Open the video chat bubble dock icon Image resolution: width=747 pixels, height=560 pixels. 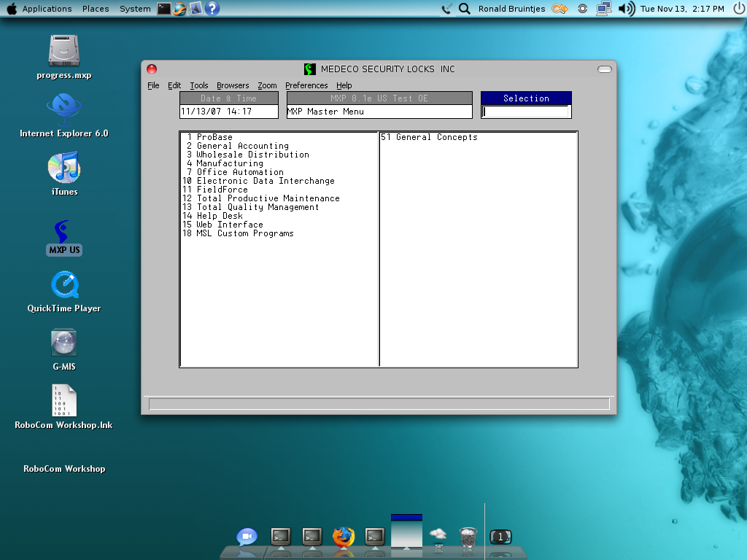pyautogui.click(x=247, y=537)
